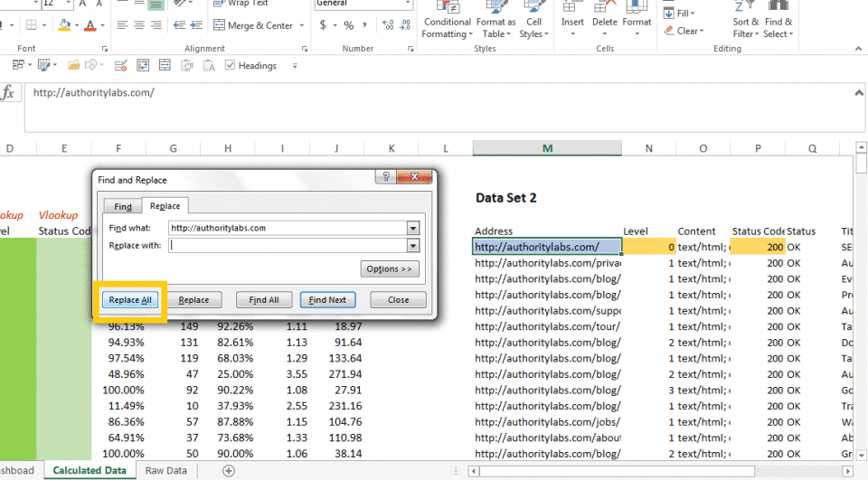Collapse the ribbon with the arrow
868x480 pixels.
[858, 49]
